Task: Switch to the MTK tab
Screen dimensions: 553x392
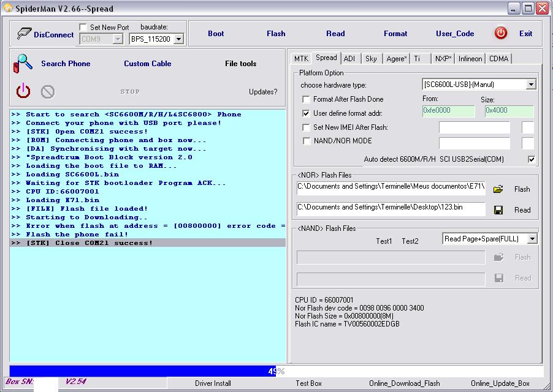Action: [x=301, y=58]
